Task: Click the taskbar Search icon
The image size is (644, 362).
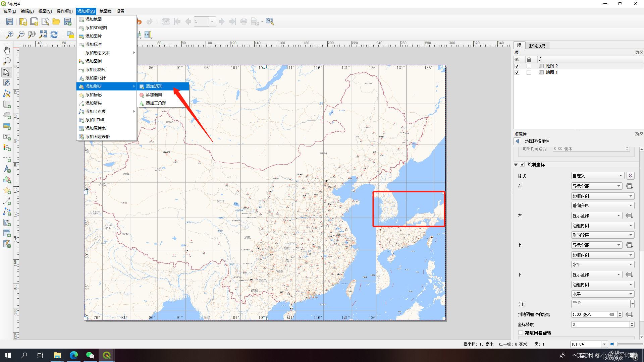Action: [24, 355]
